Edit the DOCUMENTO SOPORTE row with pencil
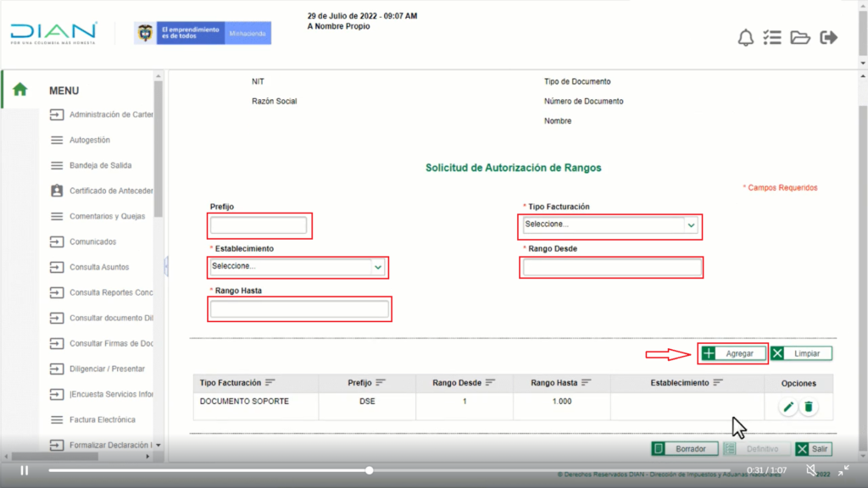Viewport: 868px width, 488px height. click(788, 408)
